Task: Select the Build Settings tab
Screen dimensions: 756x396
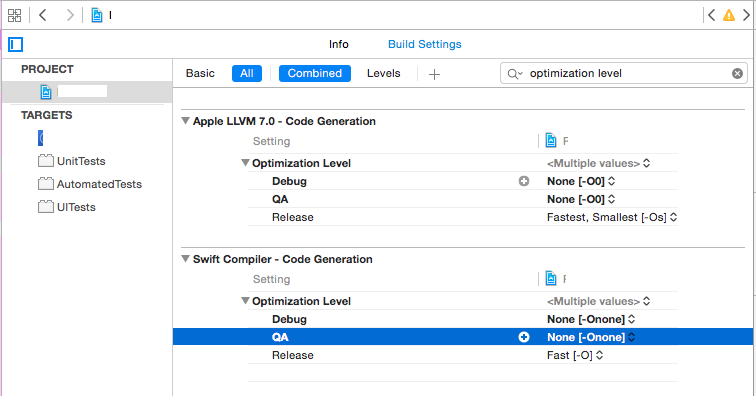Action: coord(425,44)
